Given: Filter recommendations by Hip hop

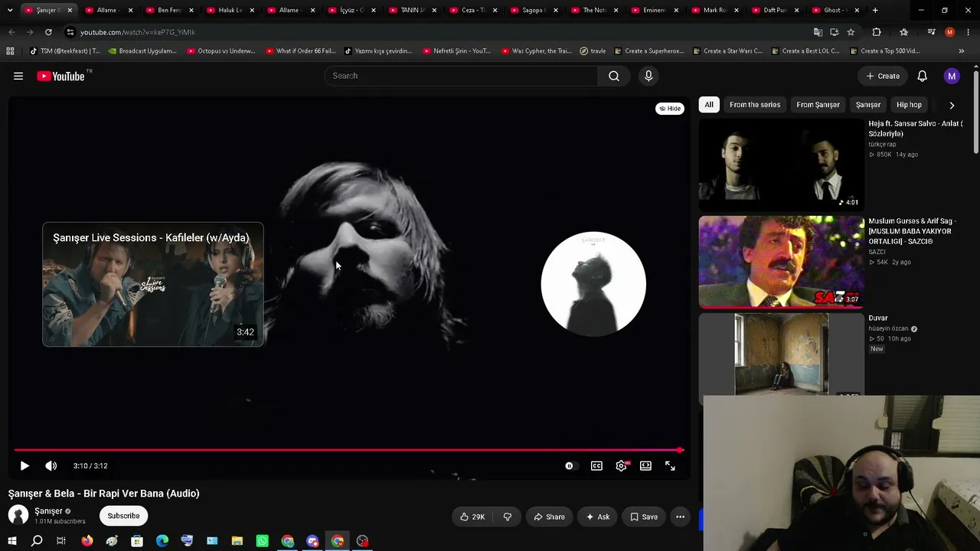Looking at the screenshot, I should pyautogui.click(x=909, y=105).
